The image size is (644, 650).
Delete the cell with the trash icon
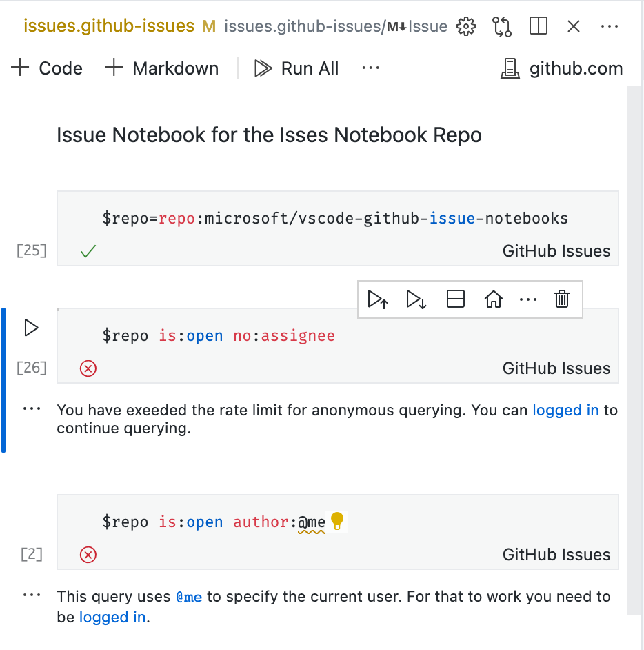click(x=561, y=299)
